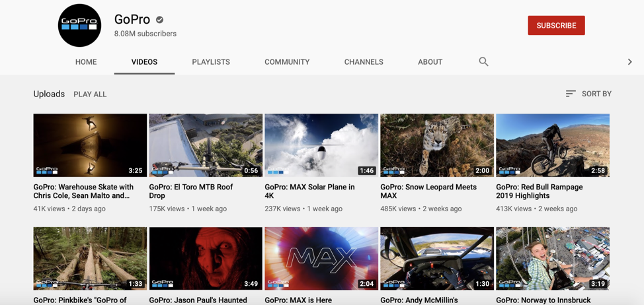
Task: Click the GoPro channel avatar logo
Action: click(x=79, y=25)
